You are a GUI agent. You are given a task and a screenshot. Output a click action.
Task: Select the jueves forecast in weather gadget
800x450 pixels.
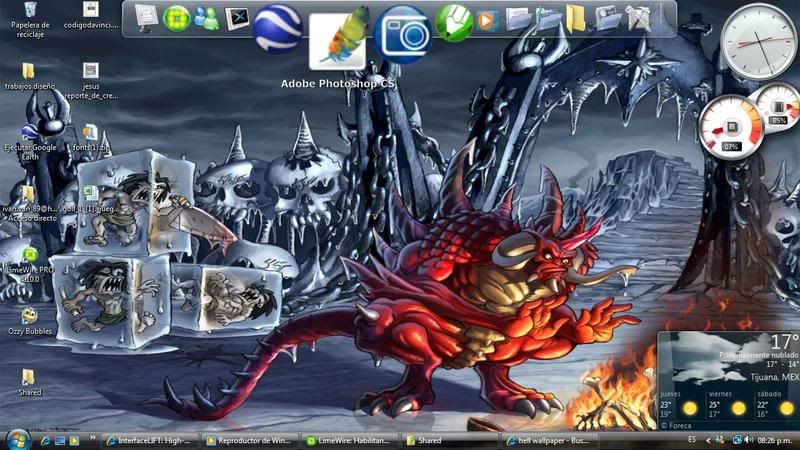[679, 405]
